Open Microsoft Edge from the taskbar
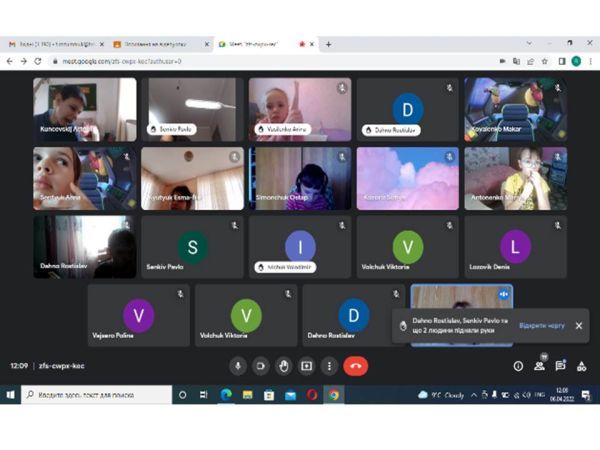 [224, 395]
